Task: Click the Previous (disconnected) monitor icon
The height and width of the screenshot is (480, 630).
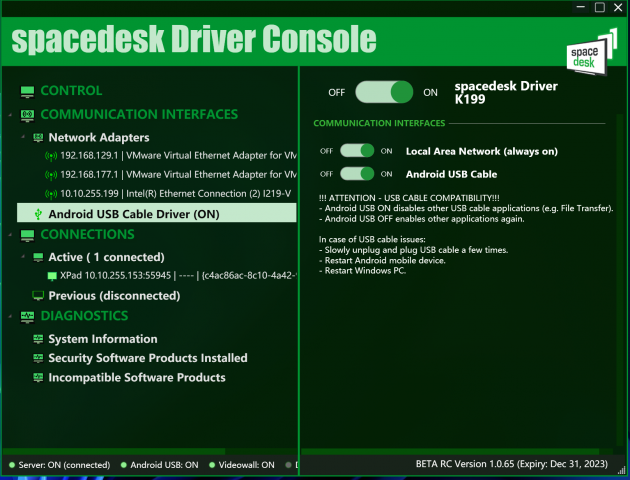Action: click(38, 296)
